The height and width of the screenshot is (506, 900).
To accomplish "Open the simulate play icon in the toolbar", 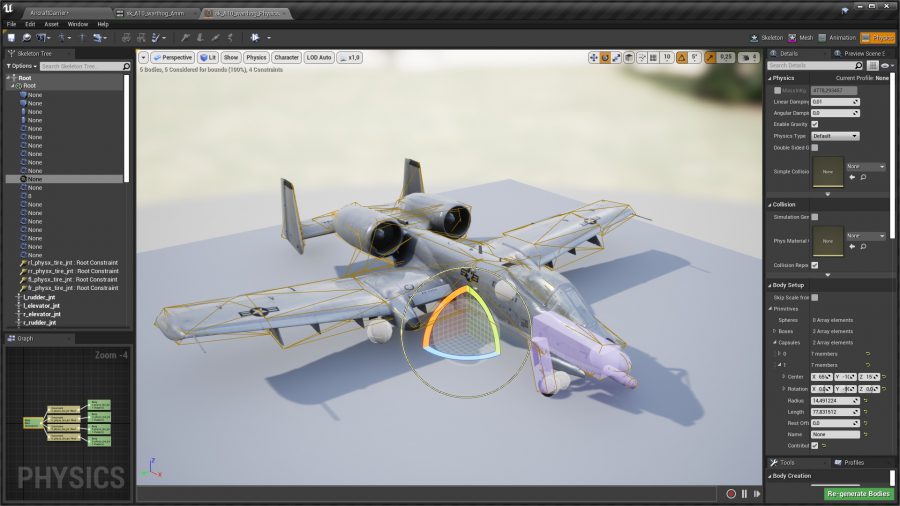I will pos(255,38).
